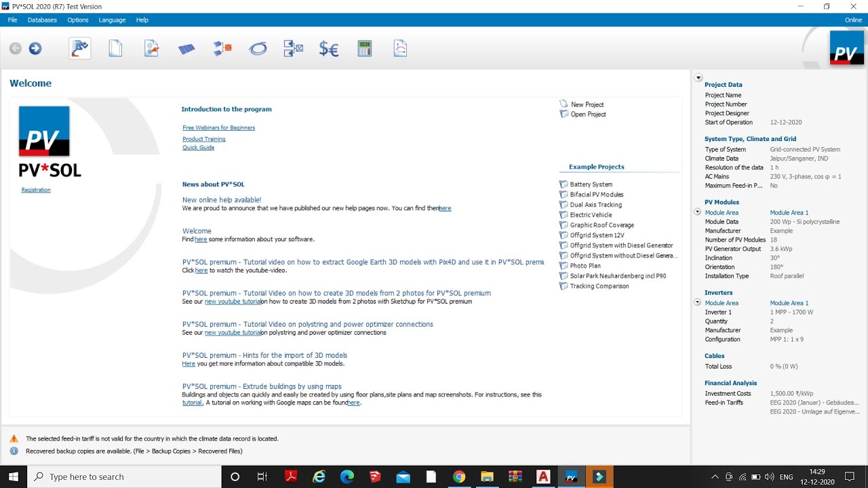Open the Offgrid System 12V example
The image size is (868, 488).
597,235
